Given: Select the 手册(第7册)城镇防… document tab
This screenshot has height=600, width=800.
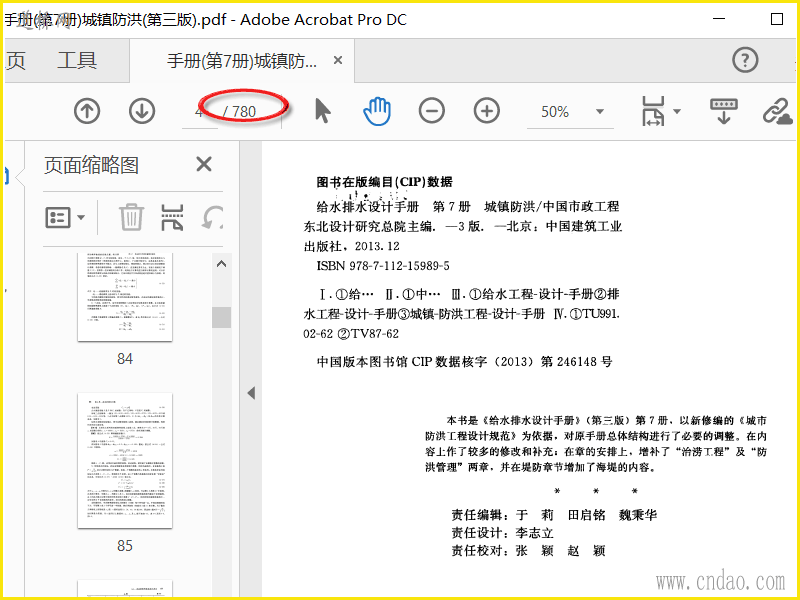Looking at the screenshot, I should coord(242,61).
